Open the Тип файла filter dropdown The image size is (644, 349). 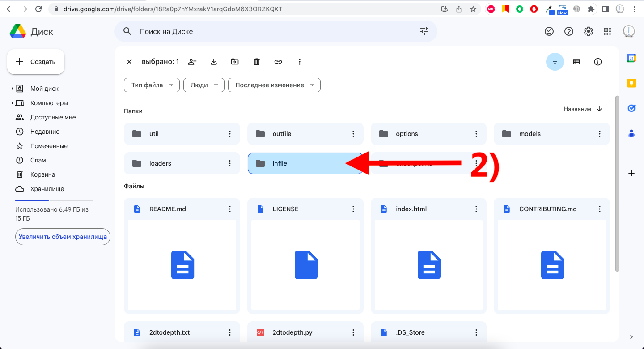click(152, 85)
